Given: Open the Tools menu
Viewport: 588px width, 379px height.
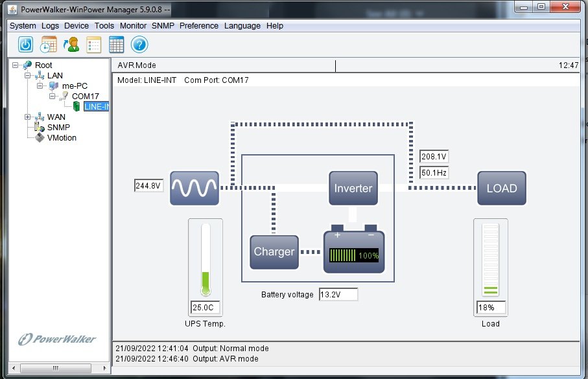Looking at the screenshot, I should click(x=104, y=26).
